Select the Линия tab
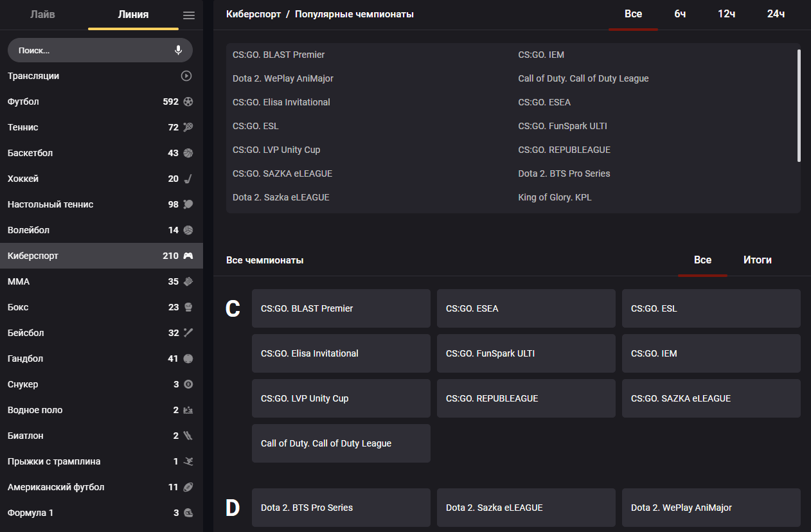Screen dimensions: 811x532 [133, 15]
